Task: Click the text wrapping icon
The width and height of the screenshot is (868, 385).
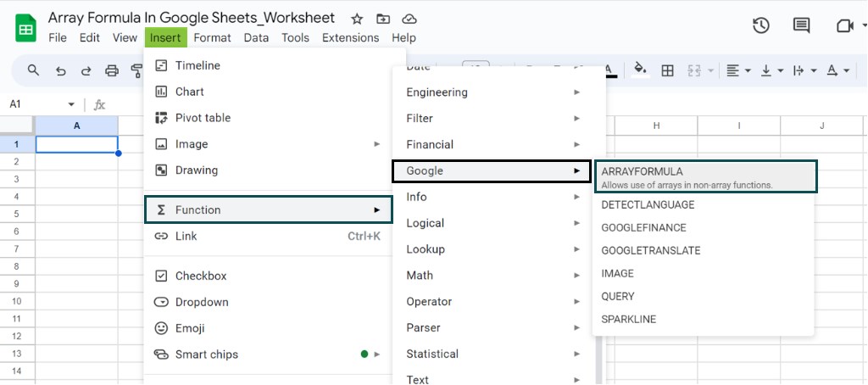Action: tap(798, 70)
